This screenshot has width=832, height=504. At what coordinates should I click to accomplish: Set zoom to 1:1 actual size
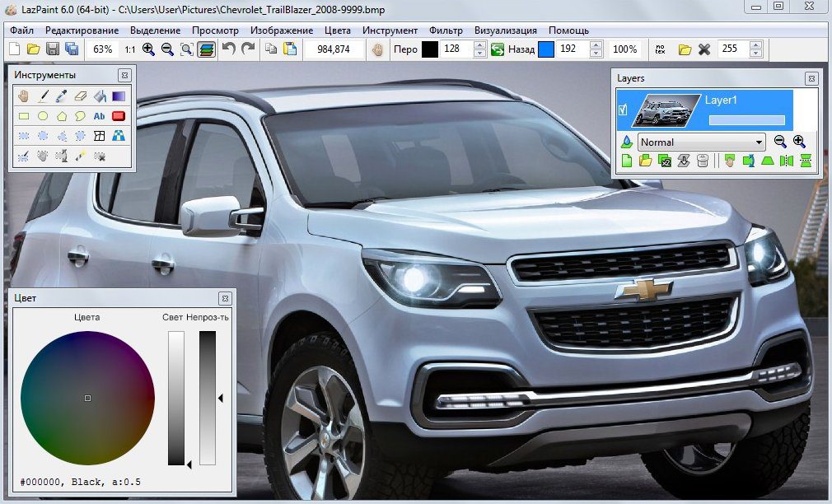pos(129,49)
